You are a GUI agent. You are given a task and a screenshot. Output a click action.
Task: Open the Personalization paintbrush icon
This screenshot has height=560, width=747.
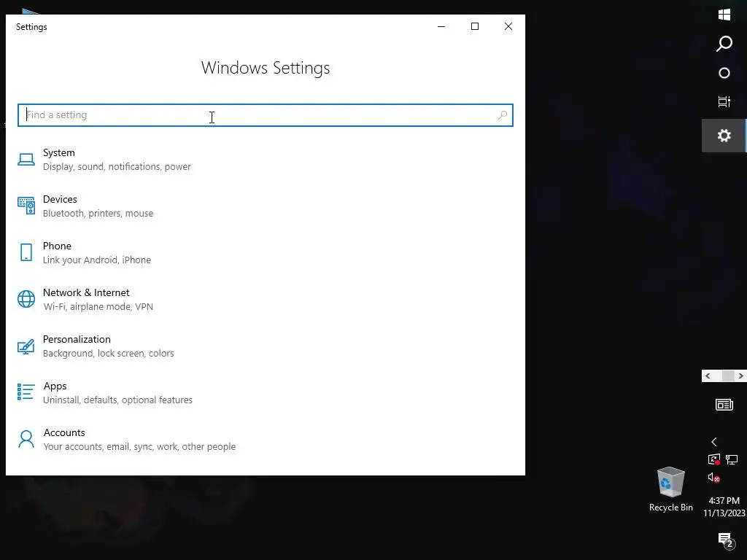[26, 346]
